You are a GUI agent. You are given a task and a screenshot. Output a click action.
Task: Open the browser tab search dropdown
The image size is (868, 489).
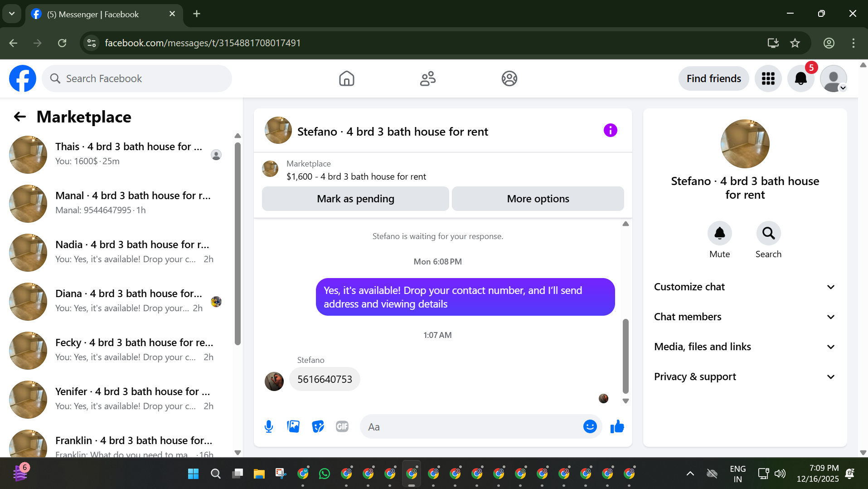pyautogui.click(x=12, y=14)
